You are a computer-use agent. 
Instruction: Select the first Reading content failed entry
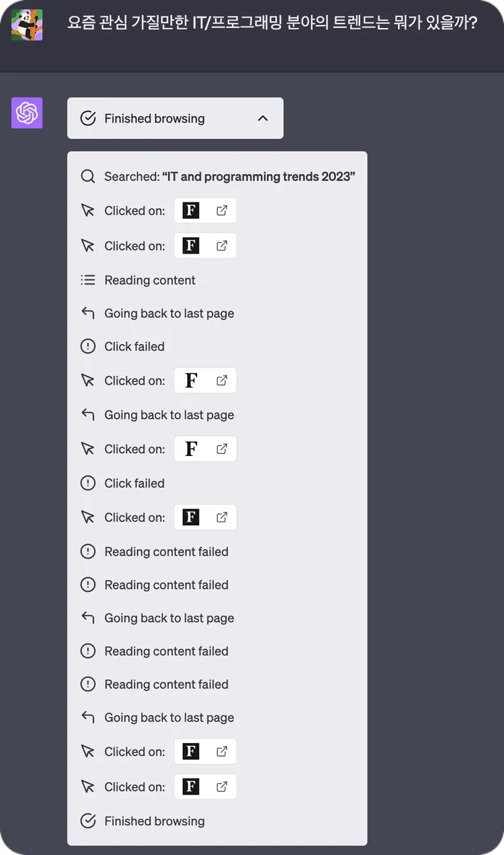point(166,551)
